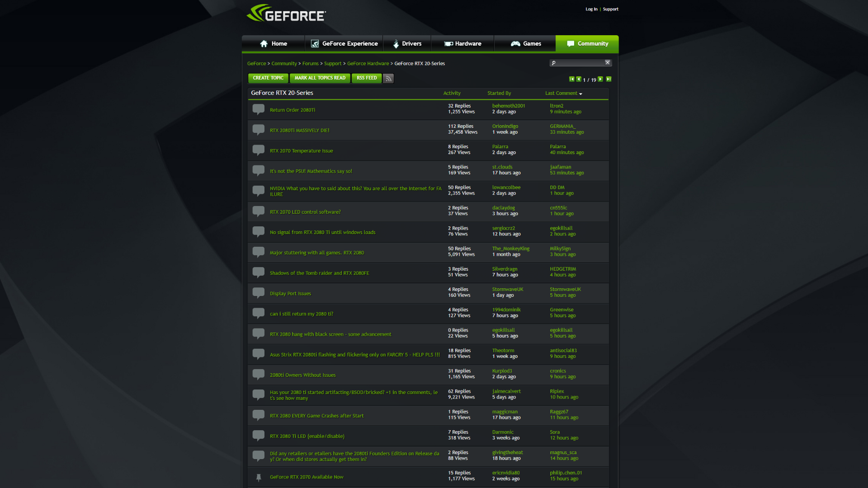Screen dimensions: 868x488
Task: Click topic icon beside RTX 2080 hang with black screen
Action: [259, 334]
